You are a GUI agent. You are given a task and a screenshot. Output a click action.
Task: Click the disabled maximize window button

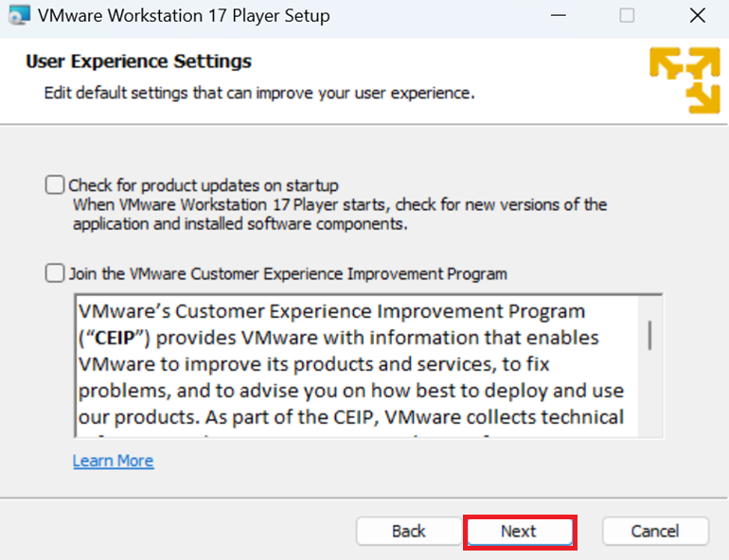(x=627, y=15)
